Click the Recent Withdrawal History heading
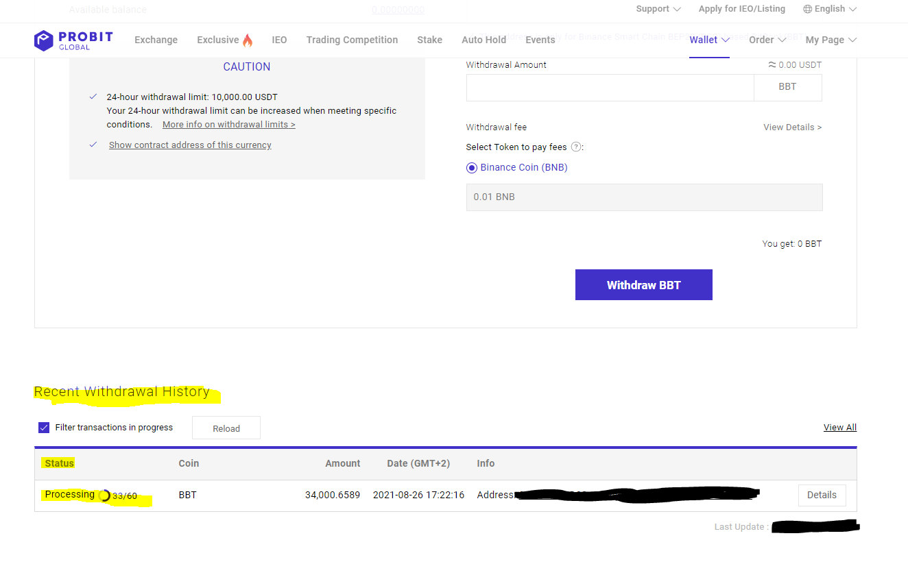This screenshot has width=908, height=588. coord(121,392)
